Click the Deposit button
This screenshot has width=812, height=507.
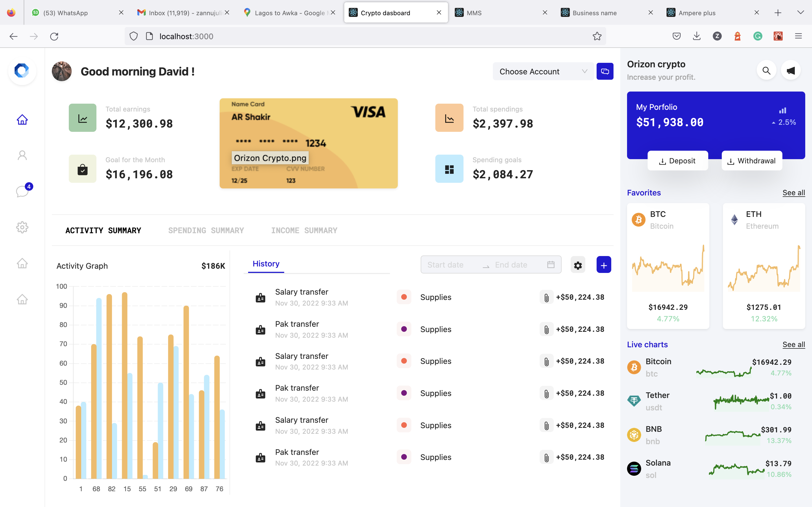pos(678,161)
